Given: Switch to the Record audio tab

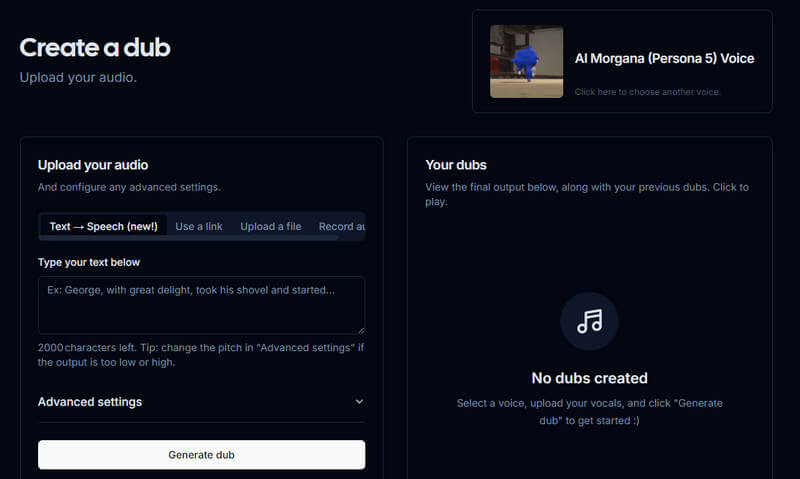Looking at the screenshot, I should 341,226.
